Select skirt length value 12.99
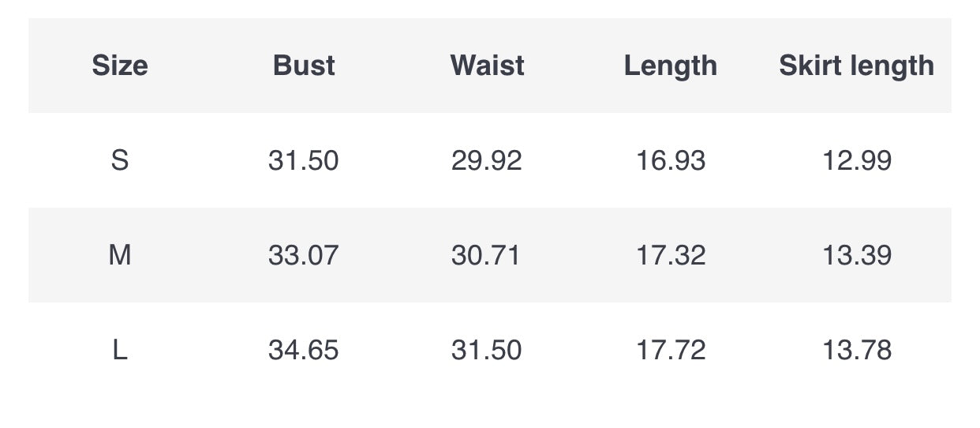 [857, 160]
